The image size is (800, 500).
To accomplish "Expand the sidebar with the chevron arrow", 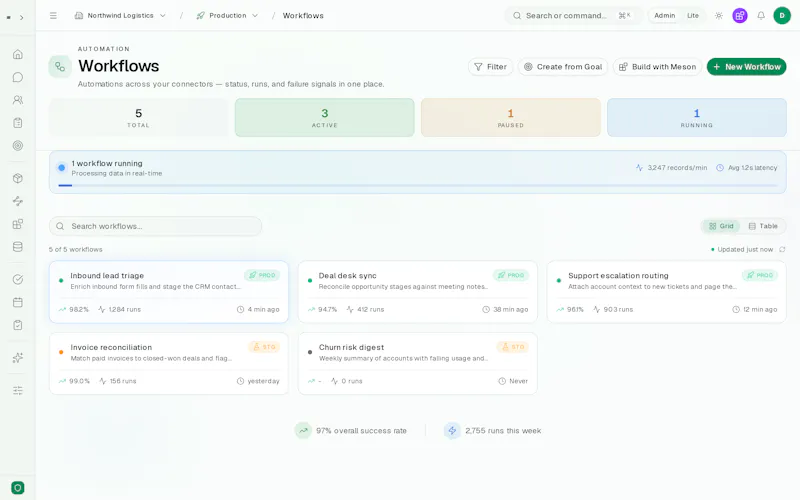I will pos(21,17).
